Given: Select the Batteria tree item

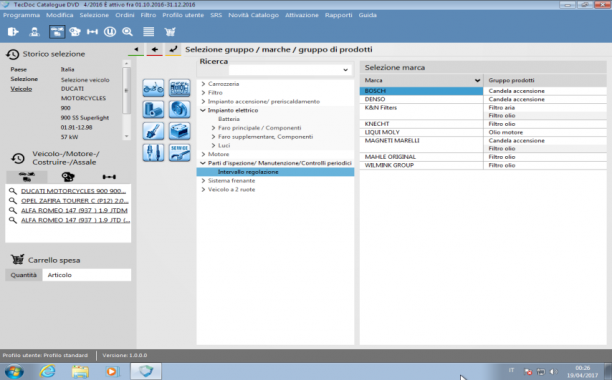Looking at the screenshot, I should [229, 119].
